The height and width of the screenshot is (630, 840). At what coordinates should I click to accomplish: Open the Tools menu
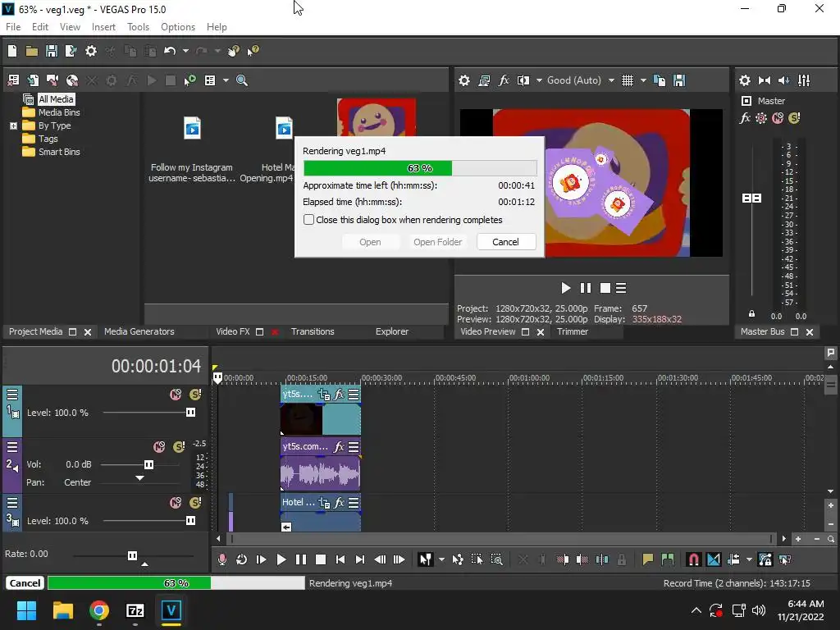click(x=138, y=27)
